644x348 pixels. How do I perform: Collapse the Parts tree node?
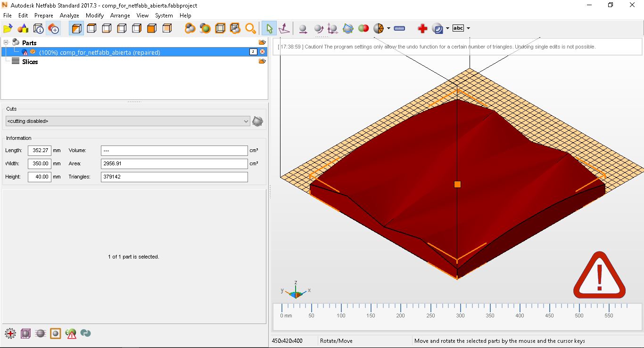coord(6,42)
